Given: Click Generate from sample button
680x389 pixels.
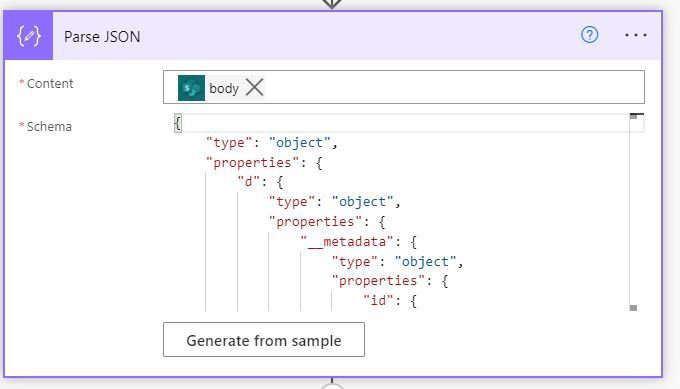Looking at the screenshot, I should (x=264, y=340).
